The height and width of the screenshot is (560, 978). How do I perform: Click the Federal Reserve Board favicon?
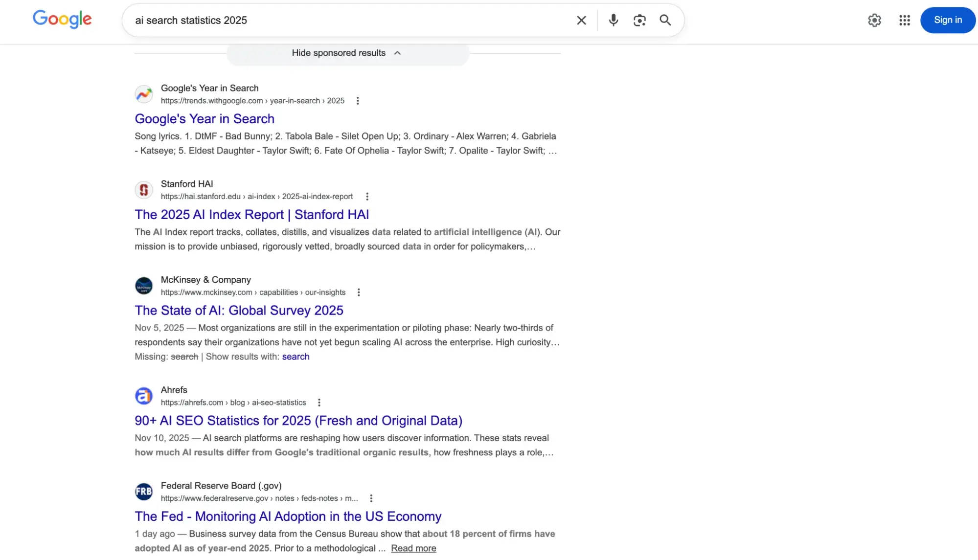click(x=143, y=492)
